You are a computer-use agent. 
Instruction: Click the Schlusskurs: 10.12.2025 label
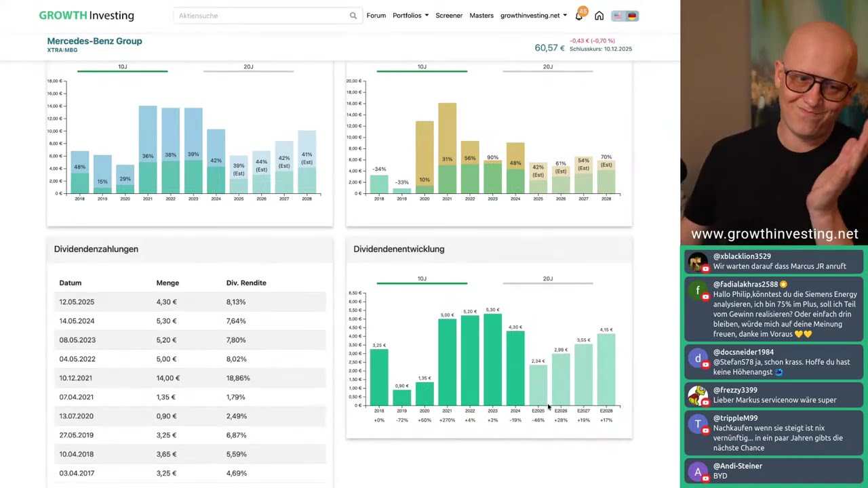coord(601,49)
